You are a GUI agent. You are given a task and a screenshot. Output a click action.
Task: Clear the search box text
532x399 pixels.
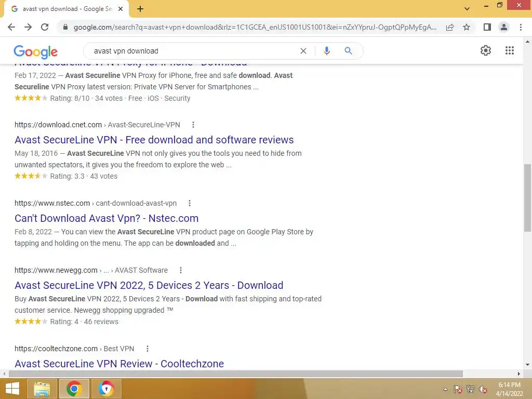point(303,51)
